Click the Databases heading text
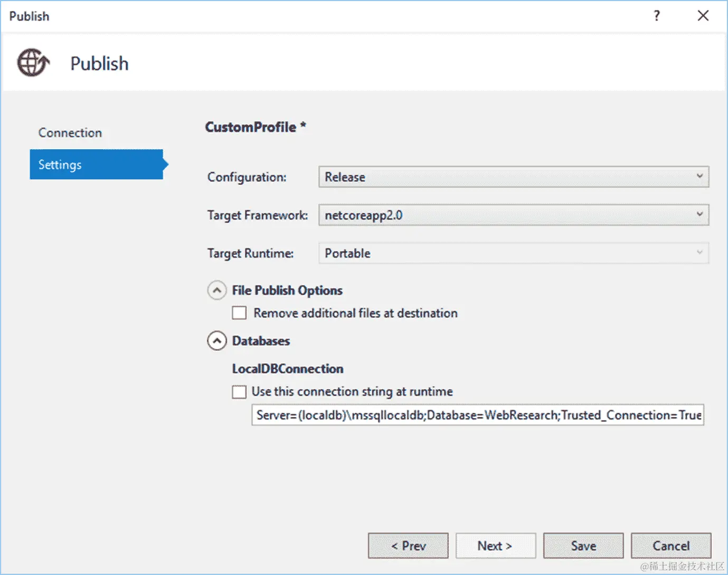Screen dimensions: 728x575 pos(261,341)
